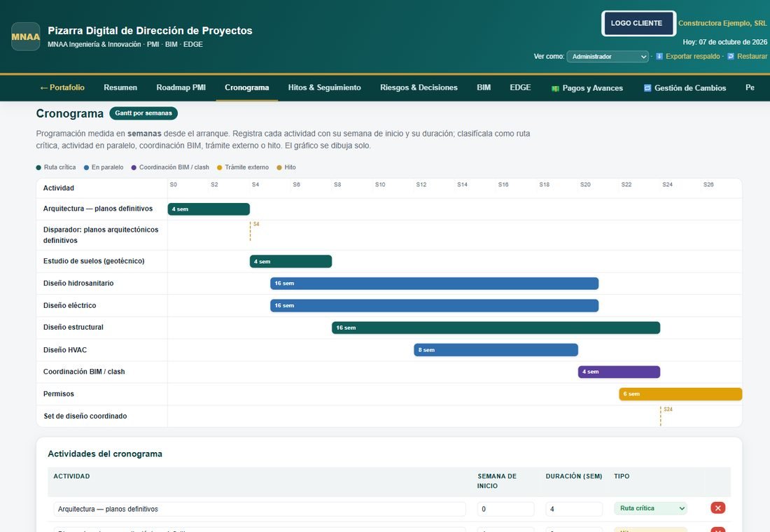Click the DURACIÓN (SEM) column header
The image size is (770, 532).
coord(573,476)
